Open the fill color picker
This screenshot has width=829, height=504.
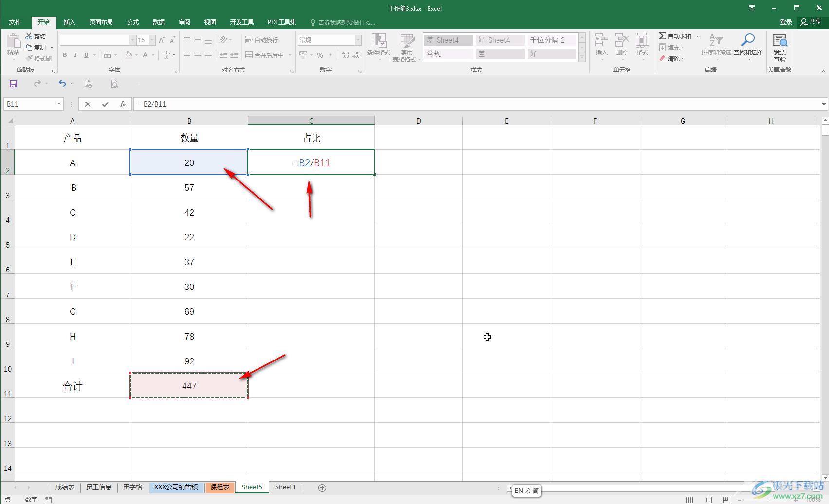coord(129,55)
